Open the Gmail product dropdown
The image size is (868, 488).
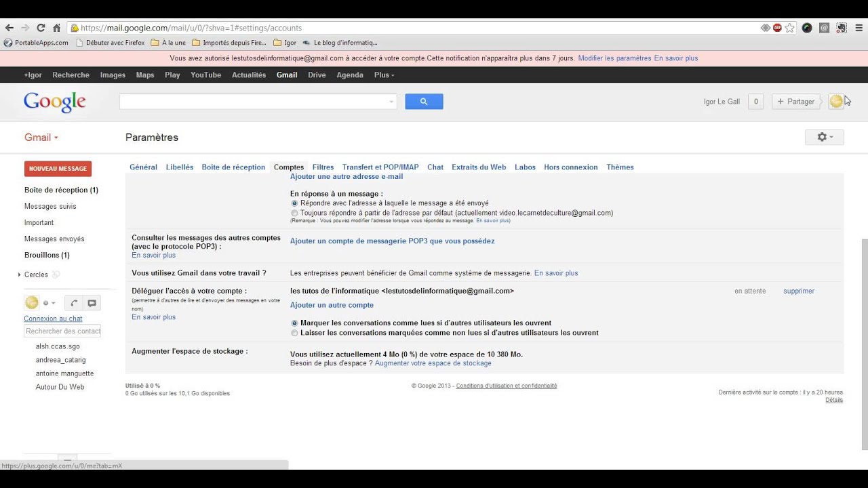(x=41, y=138)
